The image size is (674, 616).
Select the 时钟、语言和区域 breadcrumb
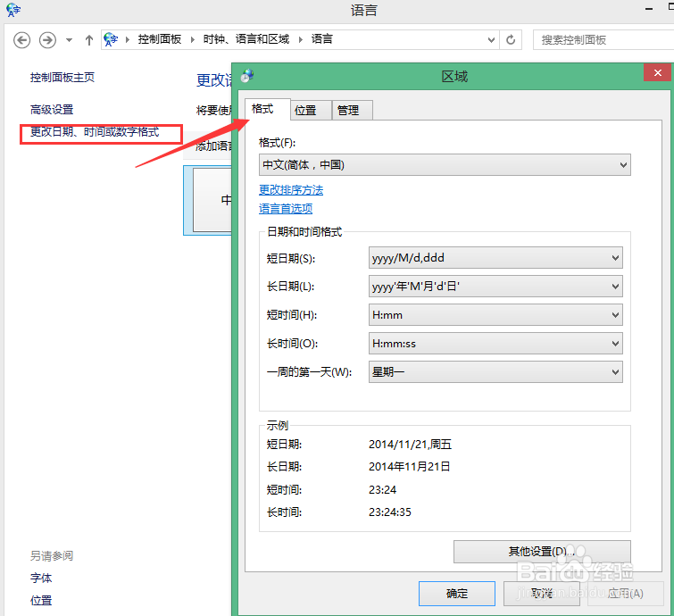tap(246, 39)
